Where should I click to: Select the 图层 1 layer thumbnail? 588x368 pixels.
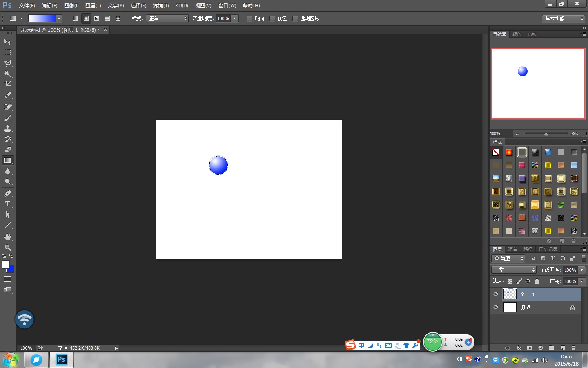510,294
